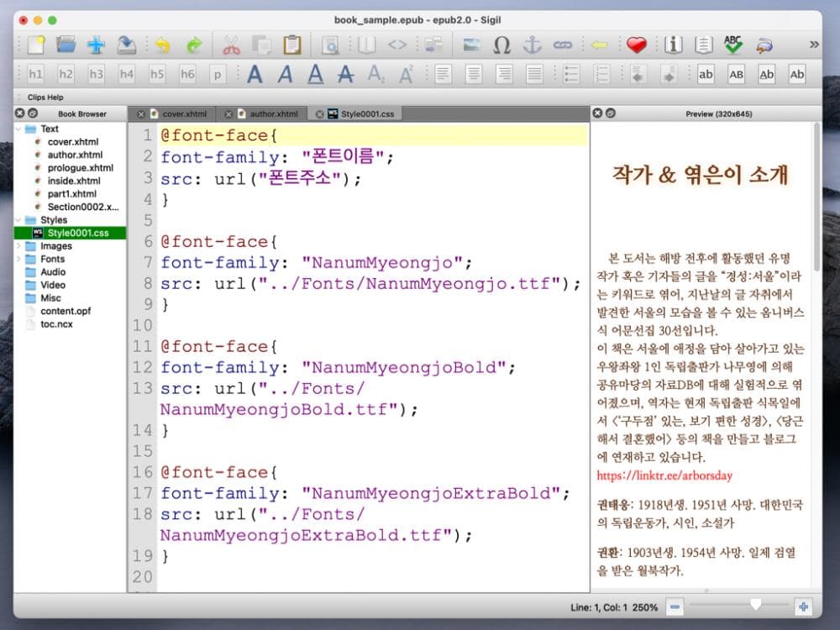840x630 pixels.
Task: Select content.opf file
Action: [66, 312]
